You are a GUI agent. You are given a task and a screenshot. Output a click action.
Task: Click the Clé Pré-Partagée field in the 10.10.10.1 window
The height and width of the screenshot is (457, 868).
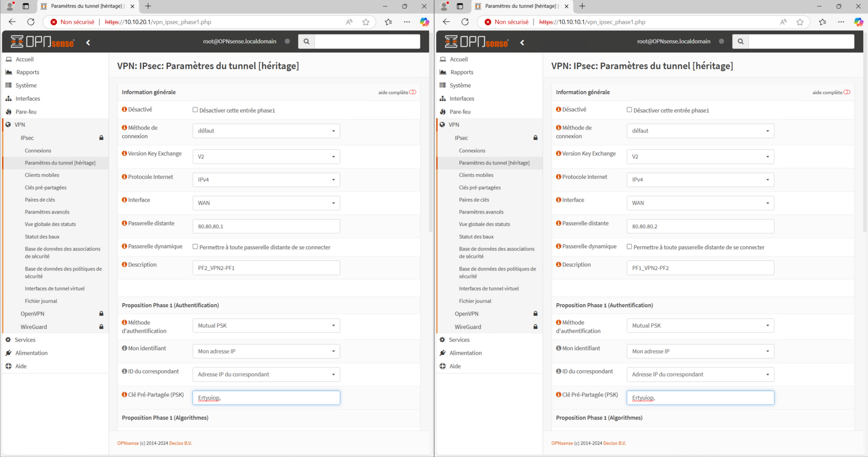pyautogui.click(x=700, y=398)
